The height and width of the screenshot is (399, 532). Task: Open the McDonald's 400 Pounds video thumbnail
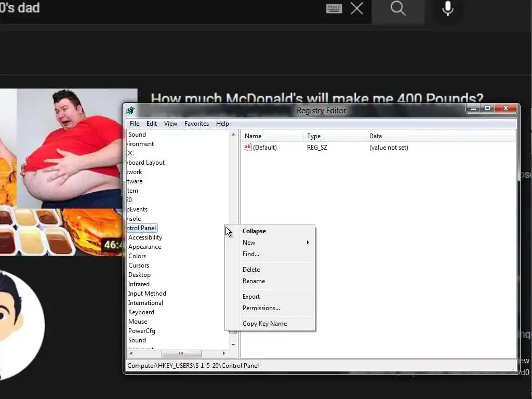61,172
